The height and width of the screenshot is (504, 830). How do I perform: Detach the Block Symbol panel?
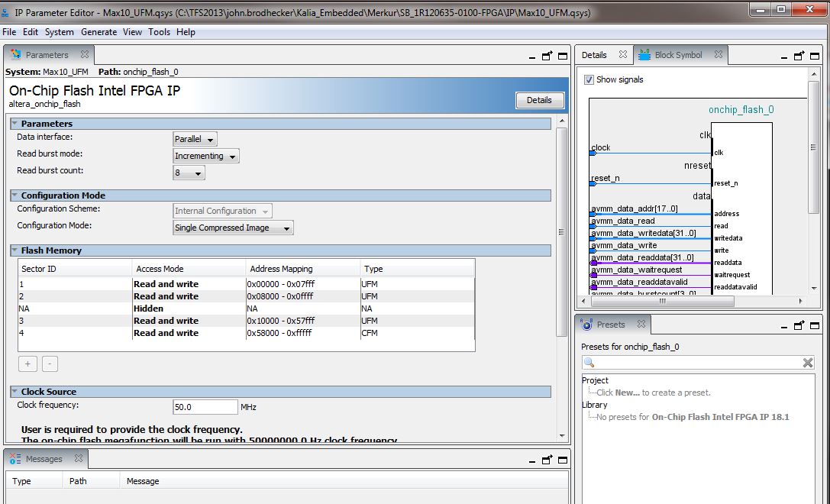click(799, 55)
